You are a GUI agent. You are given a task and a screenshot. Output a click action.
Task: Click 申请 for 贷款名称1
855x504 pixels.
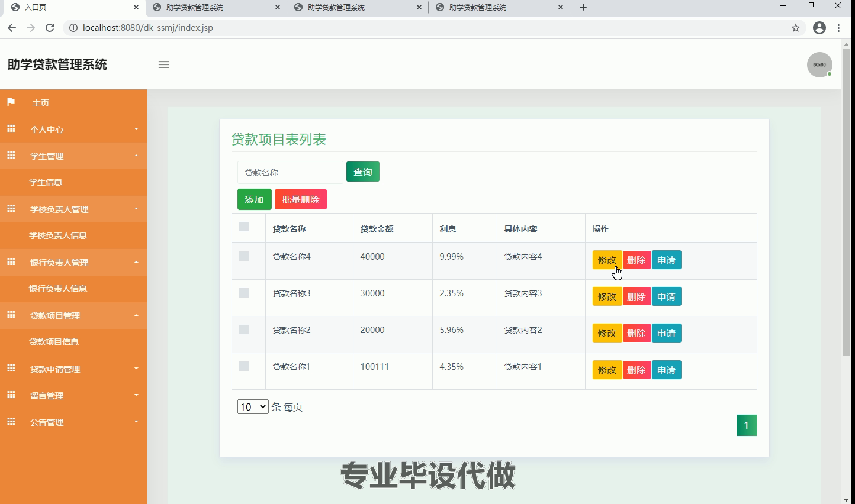click(667, 370)
